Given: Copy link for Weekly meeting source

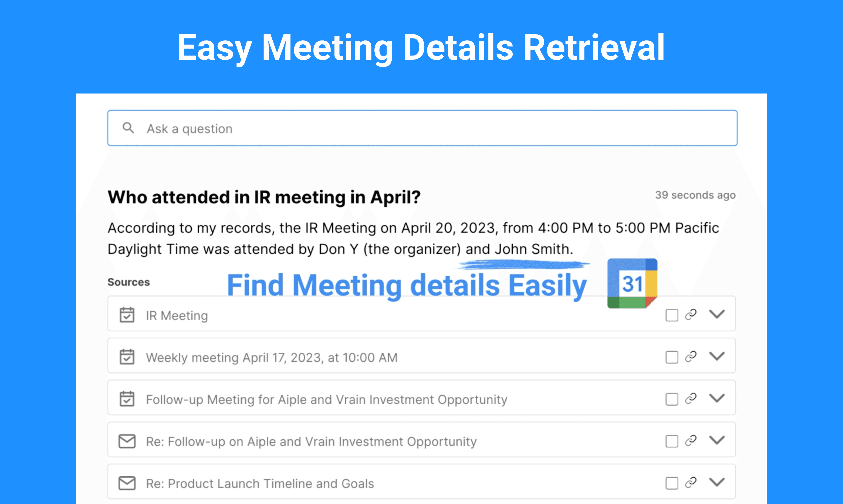Looking at the screenshot, I should tap(691, 357).
